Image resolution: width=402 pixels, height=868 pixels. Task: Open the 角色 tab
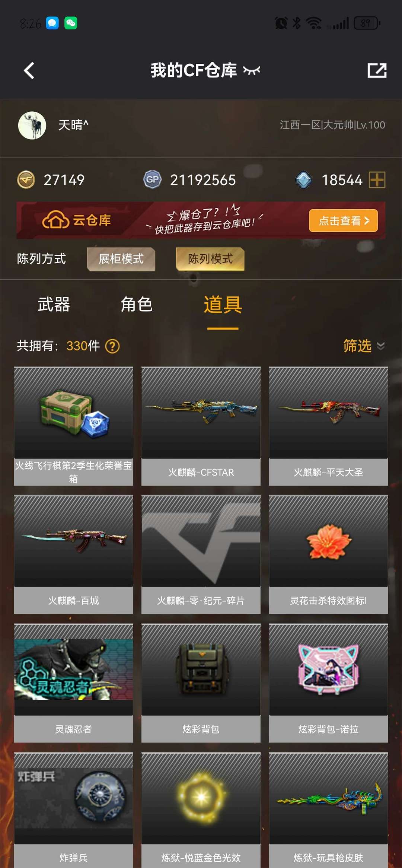point(137,305)
